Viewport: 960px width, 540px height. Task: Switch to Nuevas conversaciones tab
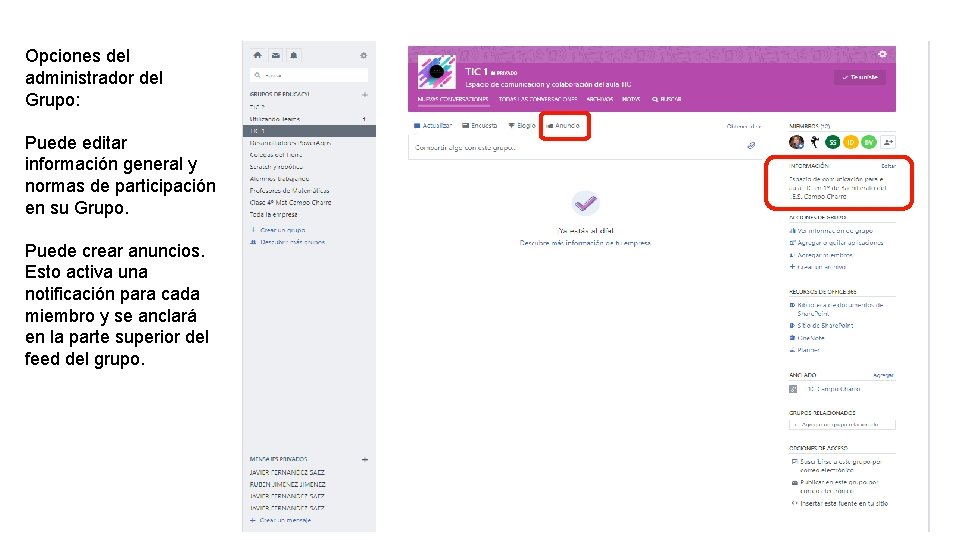pyautogui.click(x=453, y=99)
